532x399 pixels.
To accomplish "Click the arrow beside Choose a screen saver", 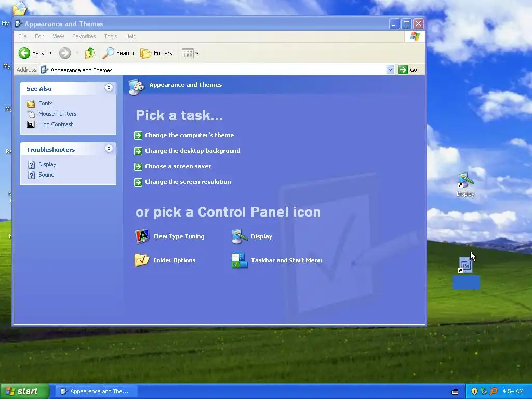I will coord(138,167).
